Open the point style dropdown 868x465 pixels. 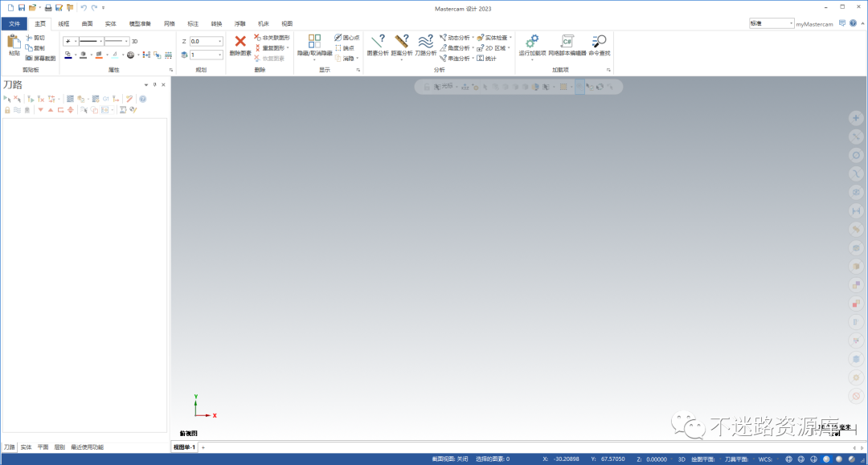(76, 42)
